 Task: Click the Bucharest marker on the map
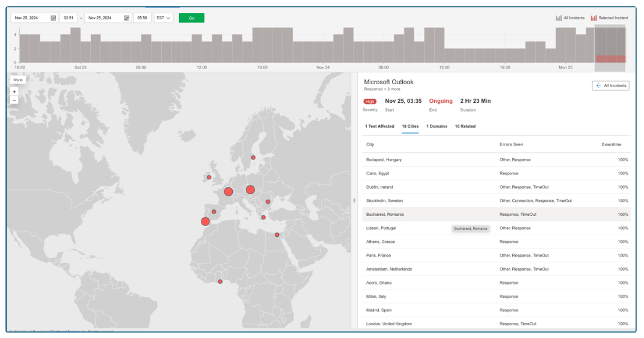click(268, 201)
